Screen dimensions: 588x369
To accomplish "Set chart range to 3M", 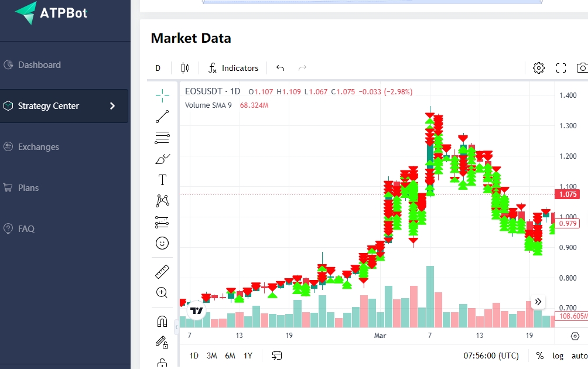I will pyautogui.click(x=211, y=356).
